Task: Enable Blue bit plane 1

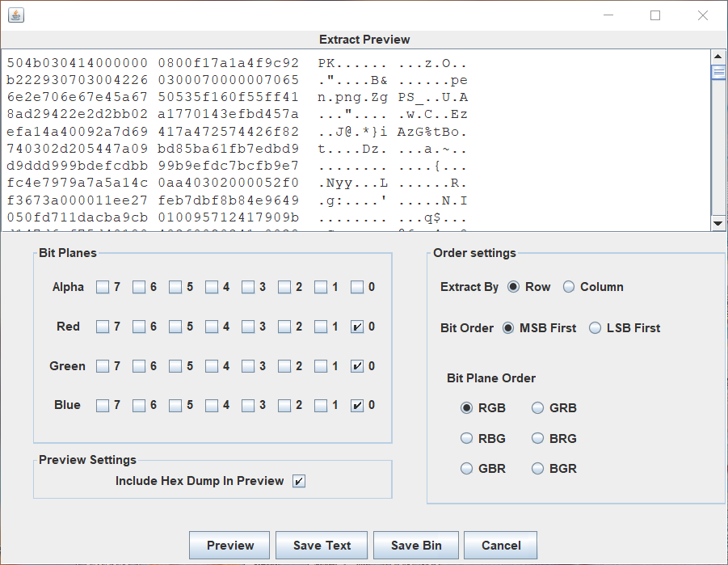Action: click(x=321, y=405)
